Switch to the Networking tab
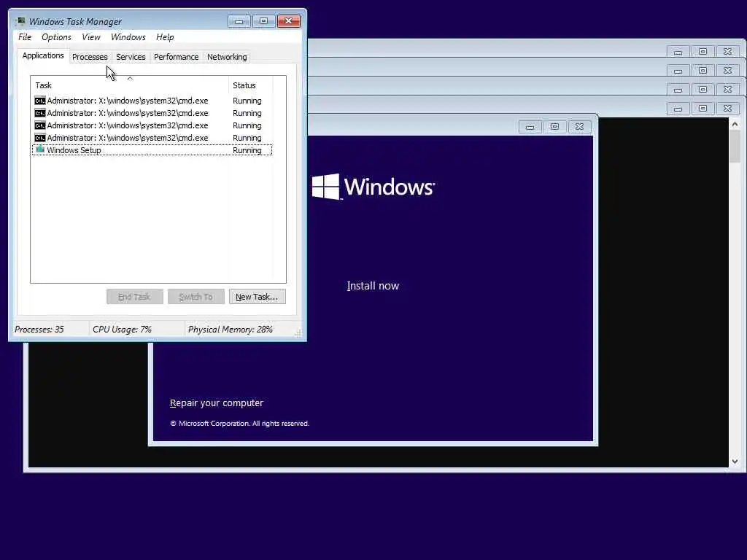Viewport: 747px width, 560px height. [227, 57]
